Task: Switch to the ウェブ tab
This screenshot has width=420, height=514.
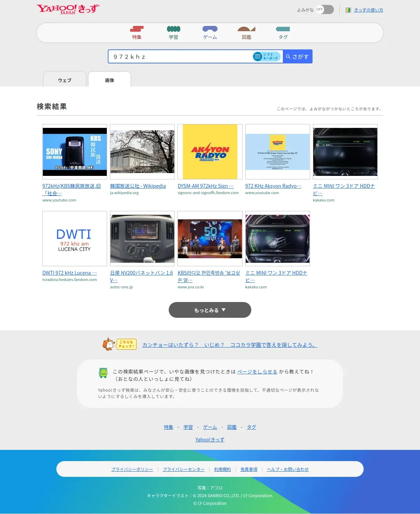Action: click(65, 80)
